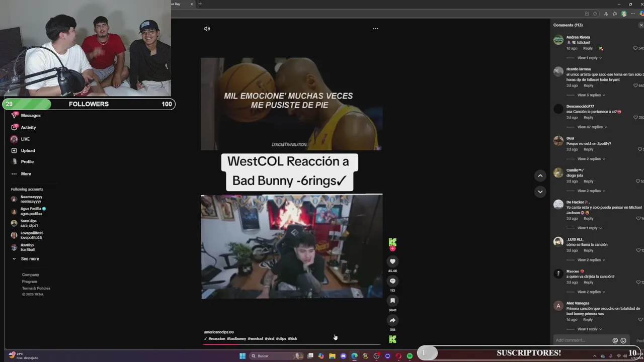Save the video with the bookmark icon
Image resolution: width=644 pixels, height=362 pixels.
[392, 301]
